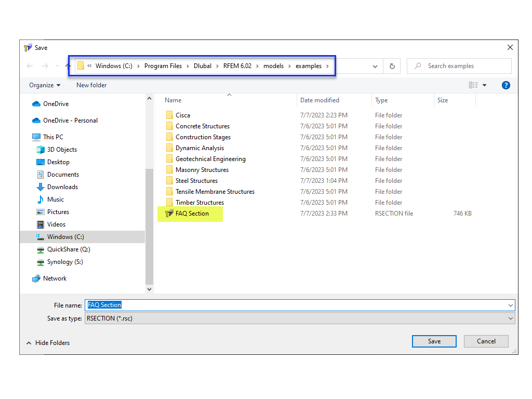The image size is (532, 399).
Task: Create a New folder
Action: (91, 85)
